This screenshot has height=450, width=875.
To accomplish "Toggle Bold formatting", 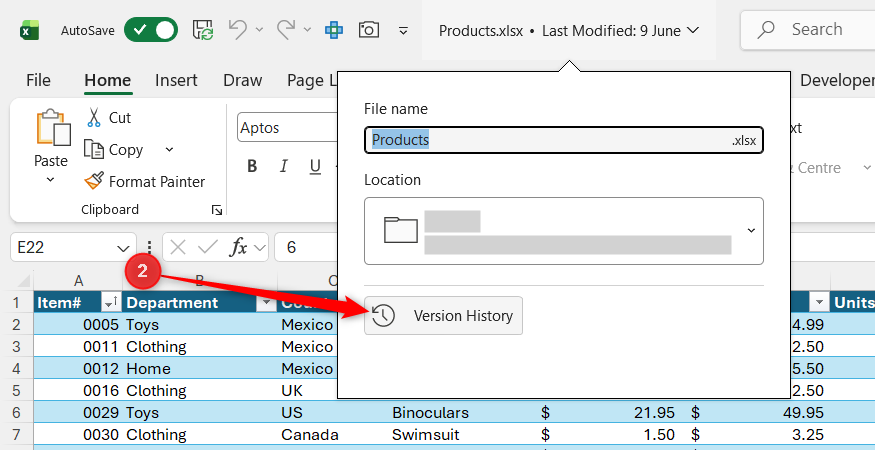I will click(x=252, y=166).
